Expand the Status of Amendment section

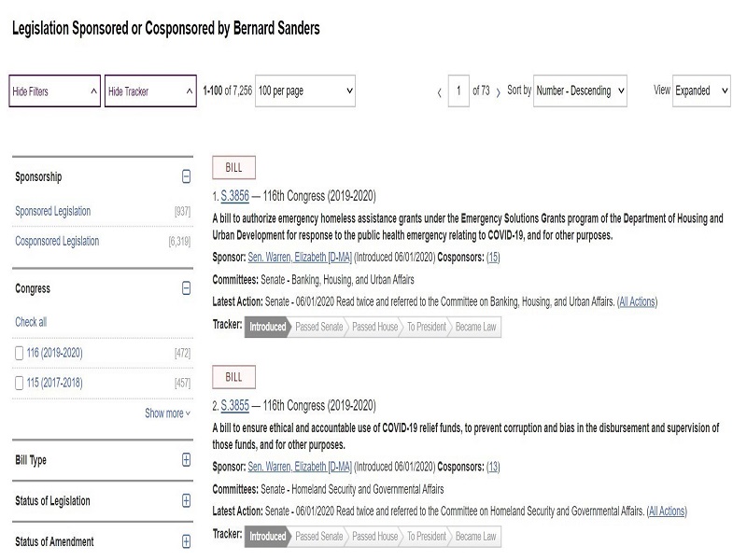click(186, 541)
